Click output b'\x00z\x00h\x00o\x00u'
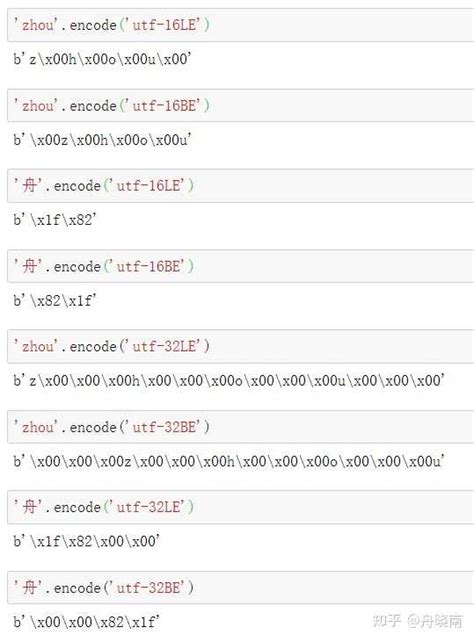 [102, 140]
